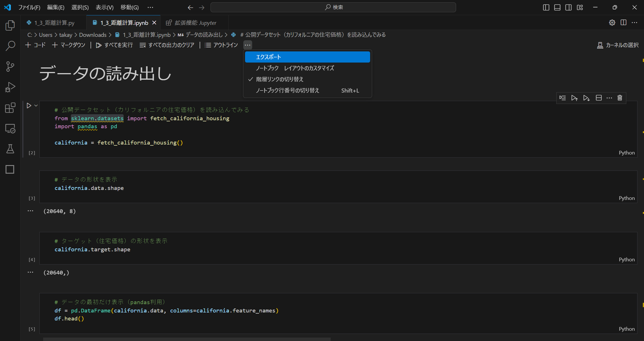Toggle the secondary side bar layout icon

pyautogui.click(x=568, y=7)
